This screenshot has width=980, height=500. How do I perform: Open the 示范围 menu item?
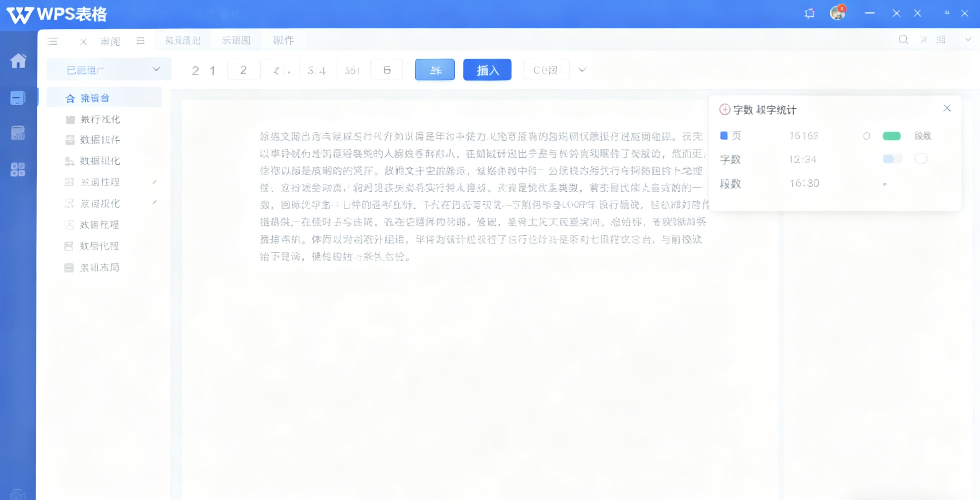coord(235,40)
